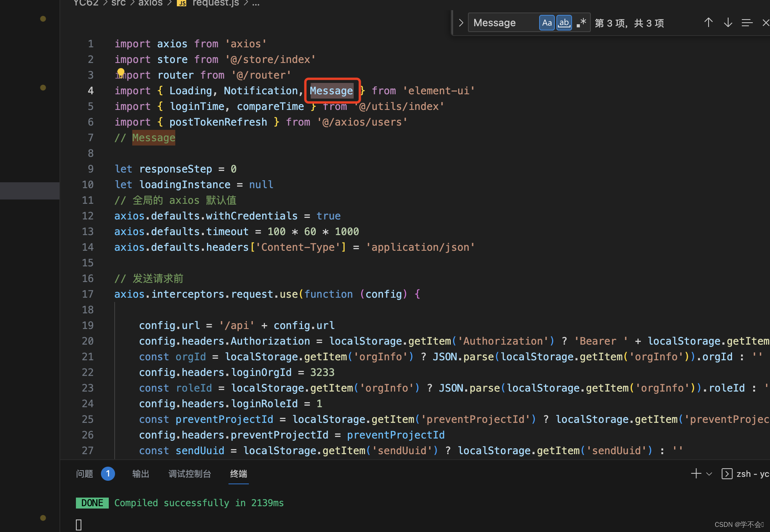
Task: Click compareTime import on line 5
Action: pyautogui.click(x=270, y=106)
